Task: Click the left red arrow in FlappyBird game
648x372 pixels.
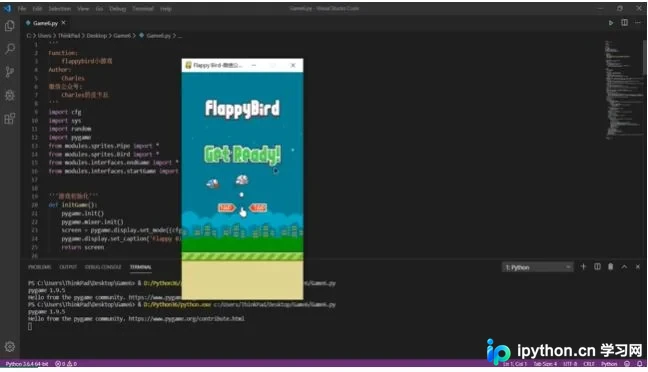Action: coord(226,207)
